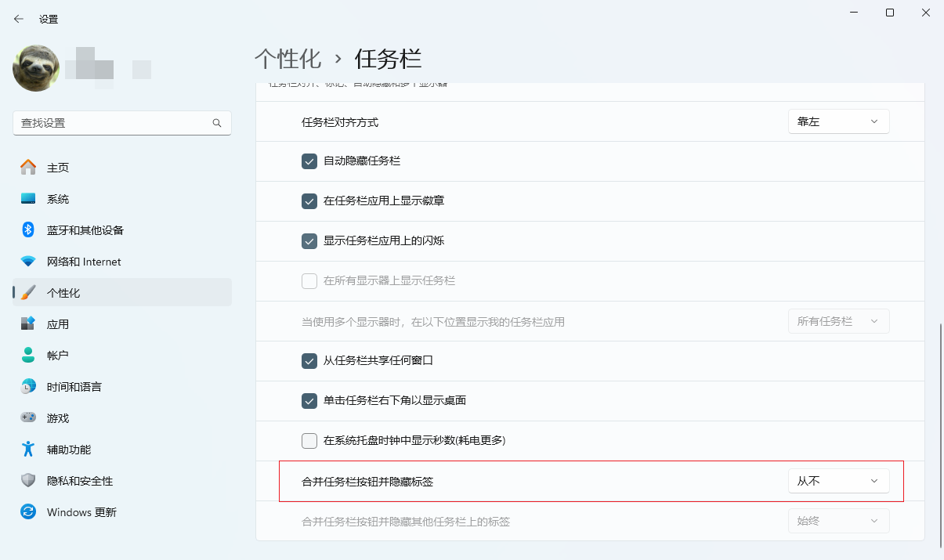Click the 隐私和安全性 shield icon
Image resolution: width=944 pixels, height=560 pixels.
(29, 481)
